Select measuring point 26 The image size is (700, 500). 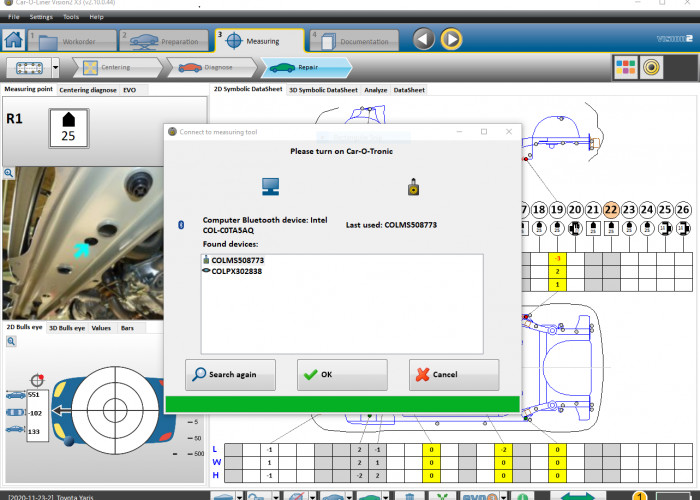point(683,209)
